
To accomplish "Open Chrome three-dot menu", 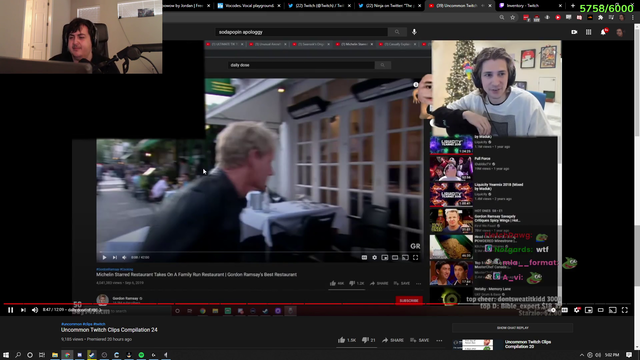I will 633,18.
